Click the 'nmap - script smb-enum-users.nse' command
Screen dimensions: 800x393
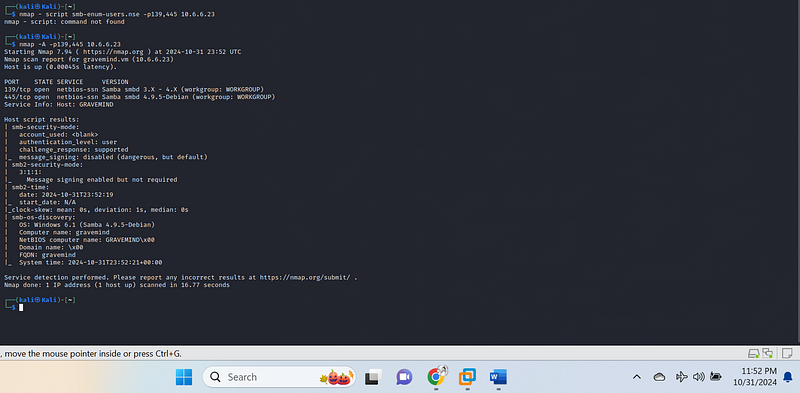[117, 14]
